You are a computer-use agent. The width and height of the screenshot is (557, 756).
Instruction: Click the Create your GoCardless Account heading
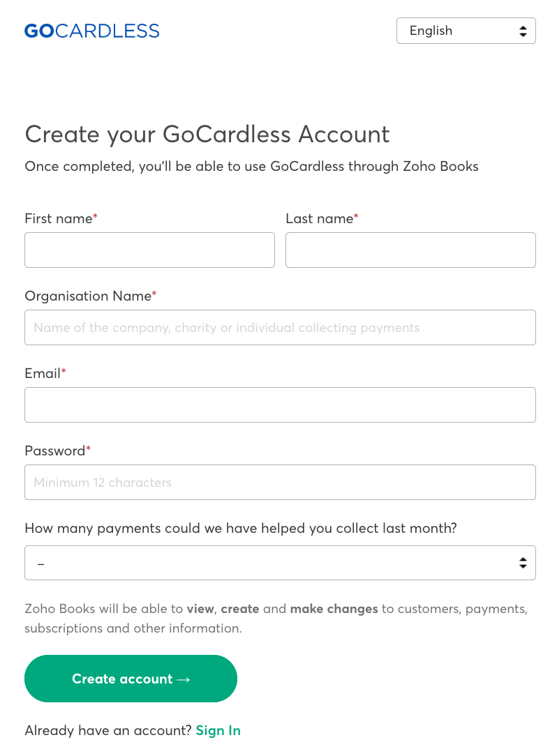coord(207,134)
